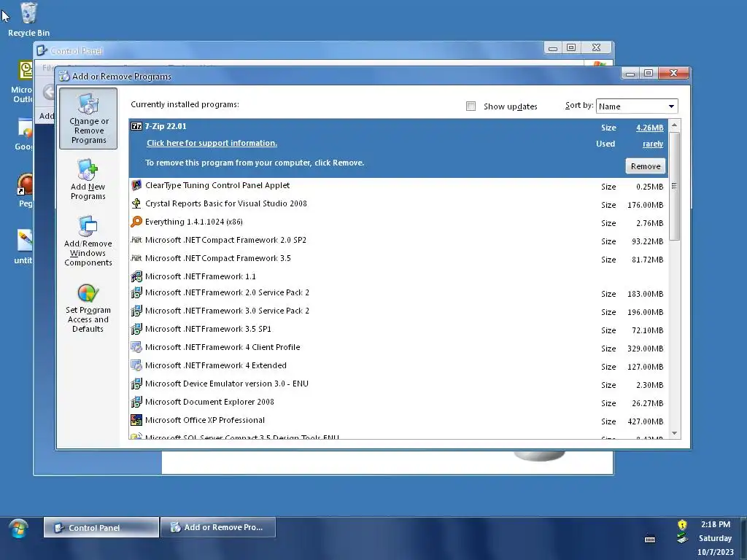The width and height of the screenshot is (747, 560).
Task: Click the 4.26MB size link
Action: [x=649, y=128]
